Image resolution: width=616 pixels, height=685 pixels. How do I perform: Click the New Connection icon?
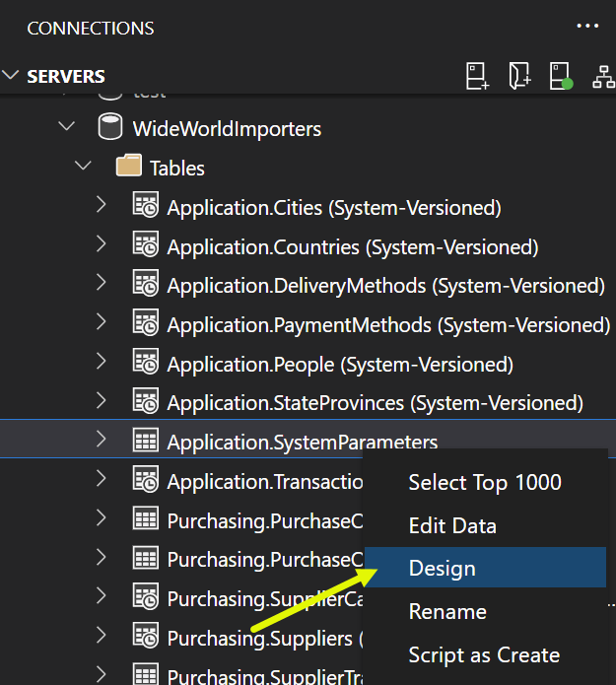pyautogui.click(x=477, y=77)
